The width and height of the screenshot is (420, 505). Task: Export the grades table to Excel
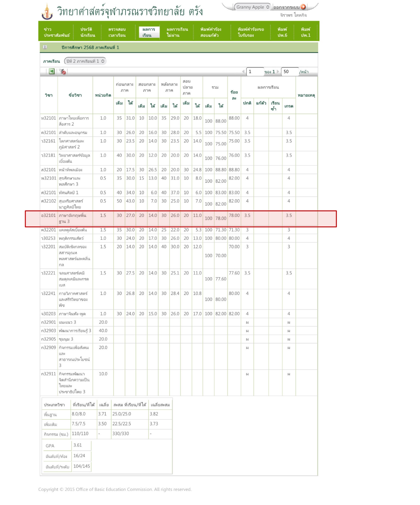[52, 72]
